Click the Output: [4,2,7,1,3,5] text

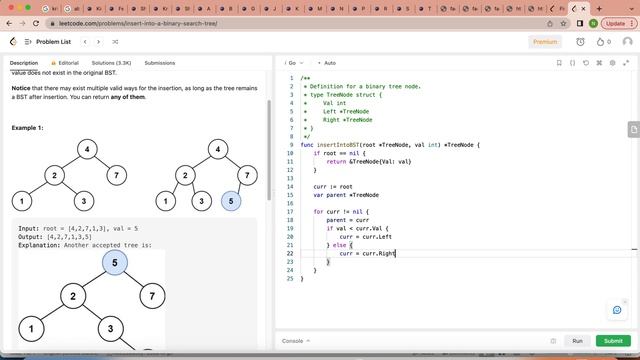(x=55, y=237)
